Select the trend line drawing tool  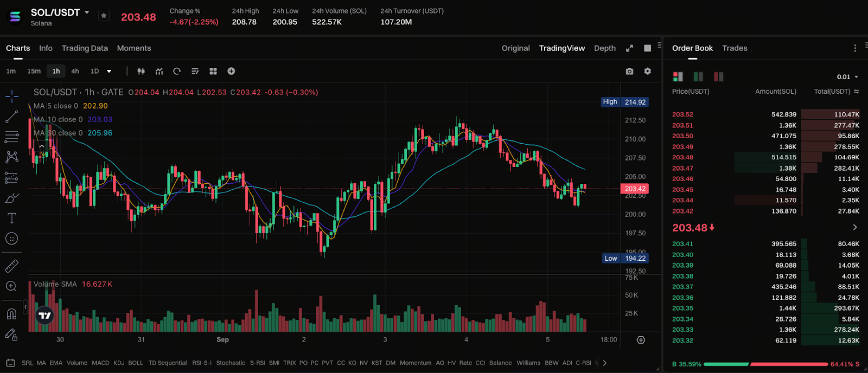tap(11, 117)
